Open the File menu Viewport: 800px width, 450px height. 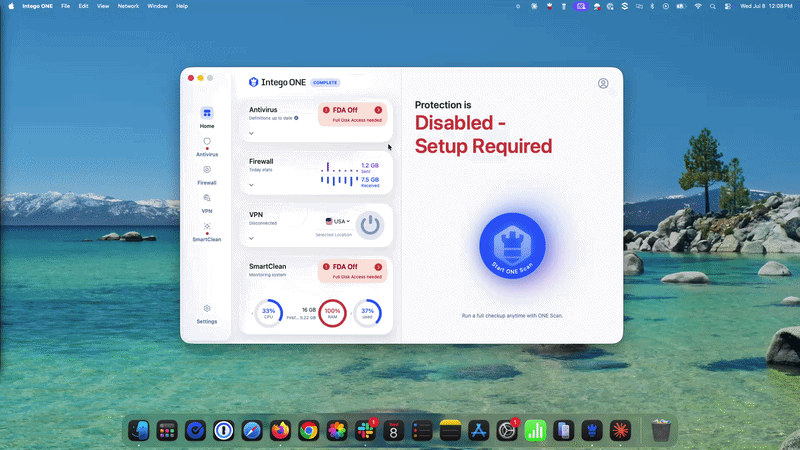pyautogui.click(x=65, y=6)
